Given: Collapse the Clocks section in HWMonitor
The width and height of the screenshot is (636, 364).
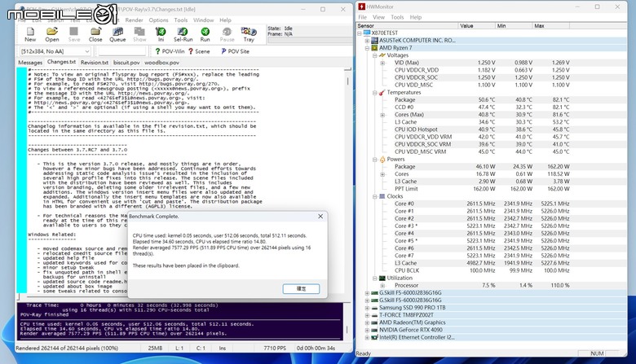Looking at the screenshot, I should [x=375, y=196].
